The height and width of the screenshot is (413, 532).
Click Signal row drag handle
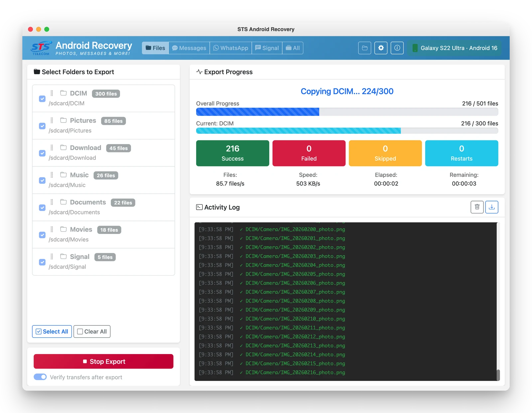click(52, 257)
